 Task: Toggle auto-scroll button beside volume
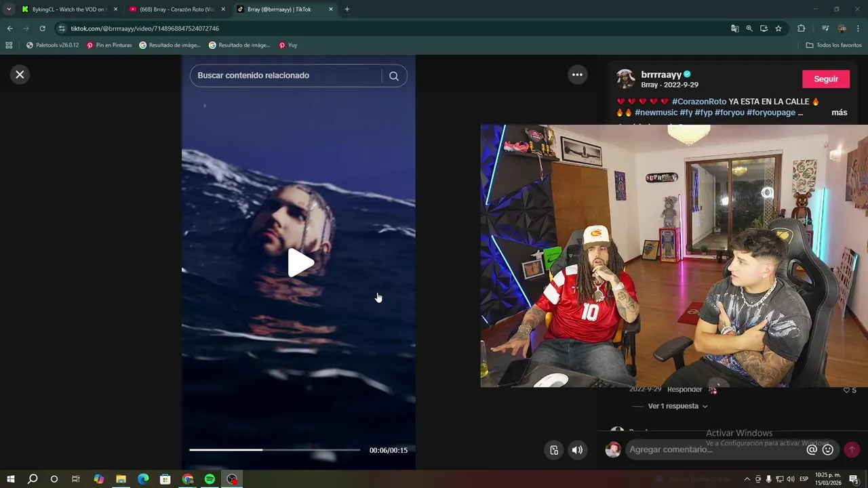[554, 450]
